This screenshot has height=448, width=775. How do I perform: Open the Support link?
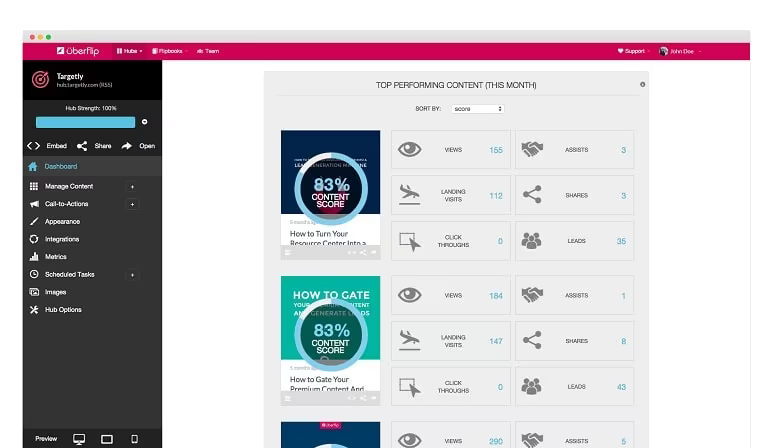pos(633,51)
